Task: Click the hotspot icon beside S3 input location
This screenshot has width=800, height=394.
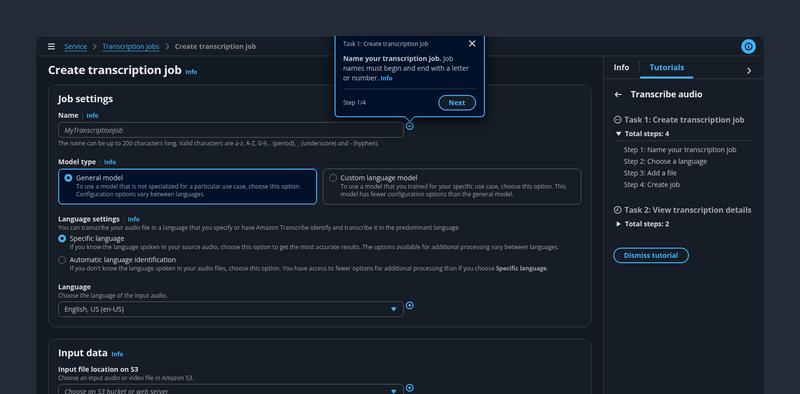Action: coord(410,388)
